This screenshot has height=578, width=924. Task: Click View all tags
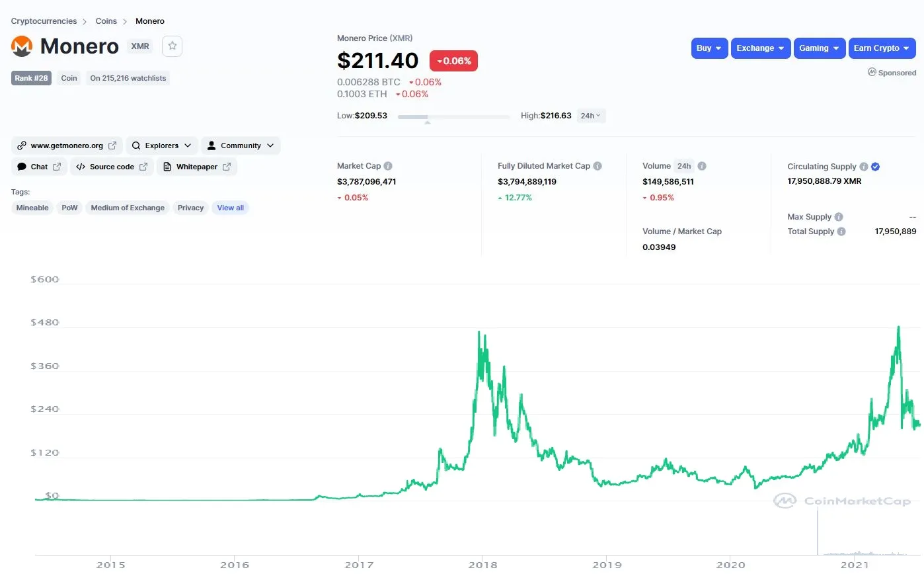[230, 208]
